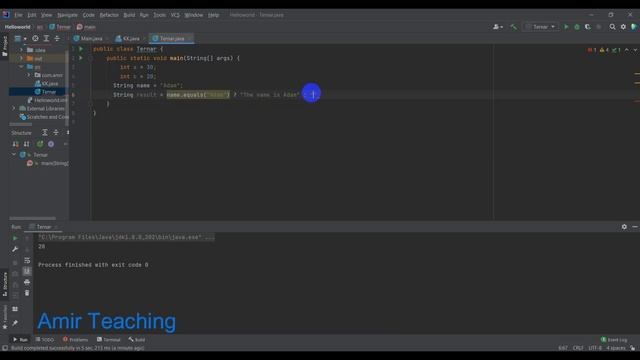Start debugging with the green bug icon
640x360 pixels.
pyautogui.click(x=577, y=27)
